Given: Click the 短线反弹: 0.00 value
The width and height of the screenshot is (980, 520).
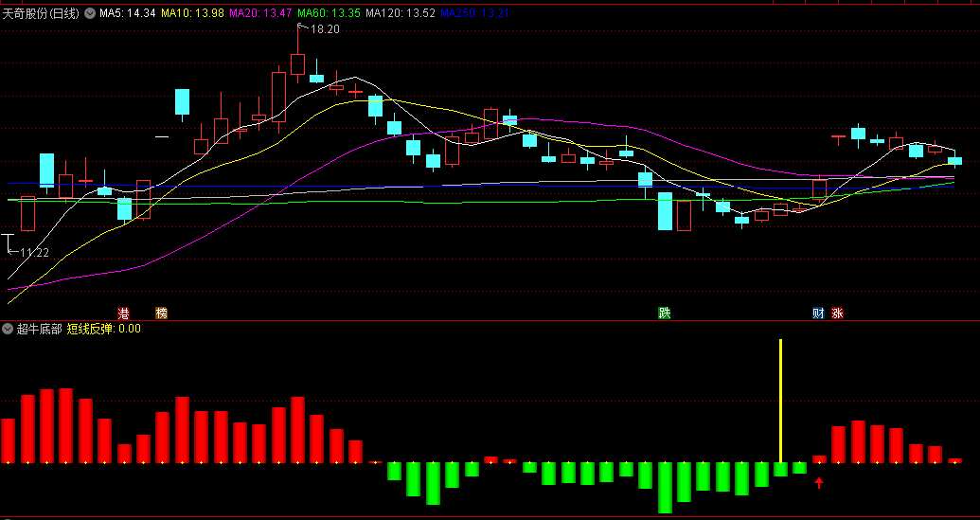Looking at the screenshot, I should point(104,329).
